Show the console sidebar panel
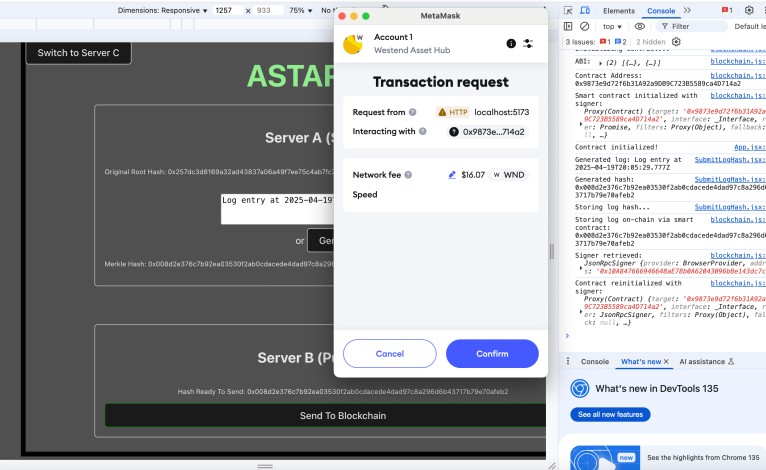Screen dimensions: 766x470 568,26
